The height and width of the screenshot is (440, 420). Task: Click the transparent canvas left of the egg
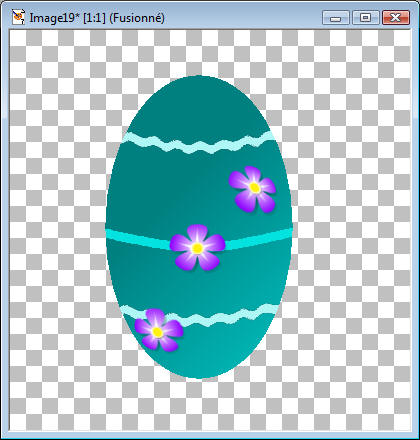[x=57, y=230]
